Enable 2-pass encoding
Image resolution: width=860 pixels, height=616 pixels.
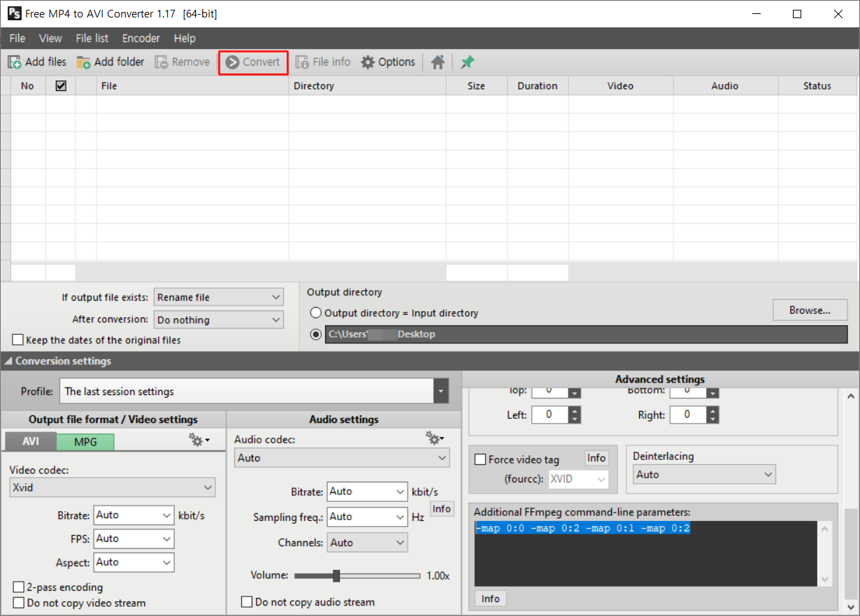point(18,587)
